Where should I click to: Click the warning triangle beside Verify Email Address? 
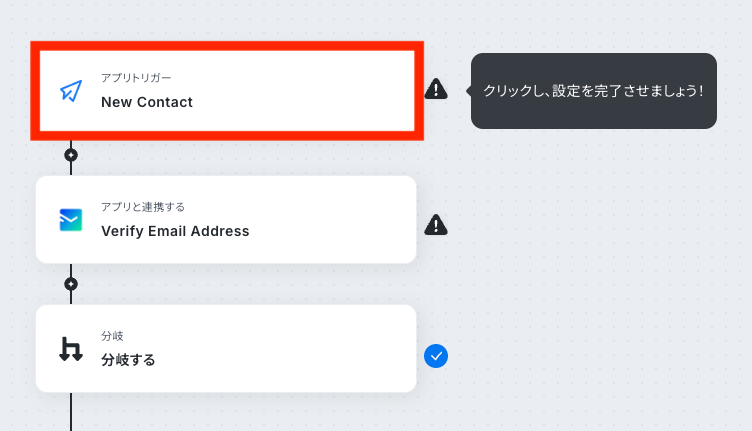pos(436,225)
